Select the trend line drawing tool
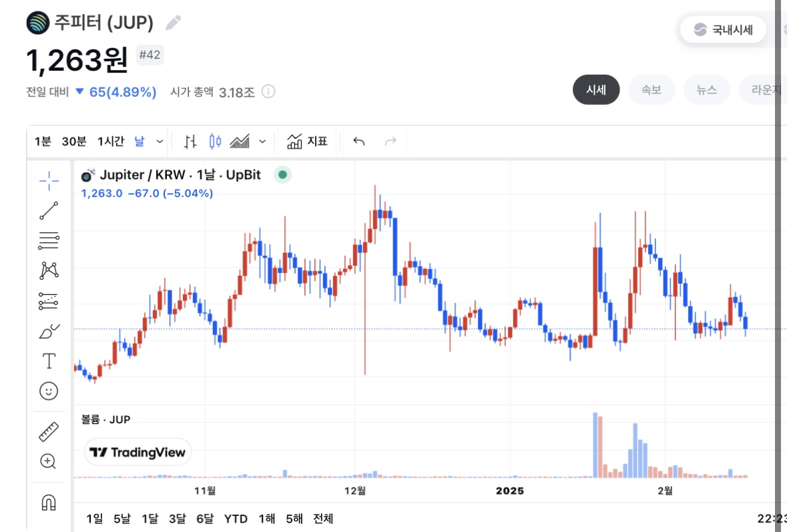The image size is (787, 532). tap(49, 211)
